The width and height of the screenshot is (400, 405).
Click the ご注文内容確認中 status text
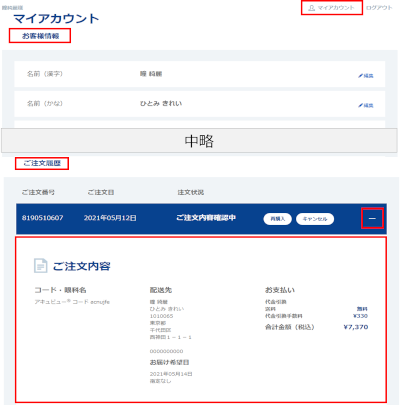pos(206,218)
